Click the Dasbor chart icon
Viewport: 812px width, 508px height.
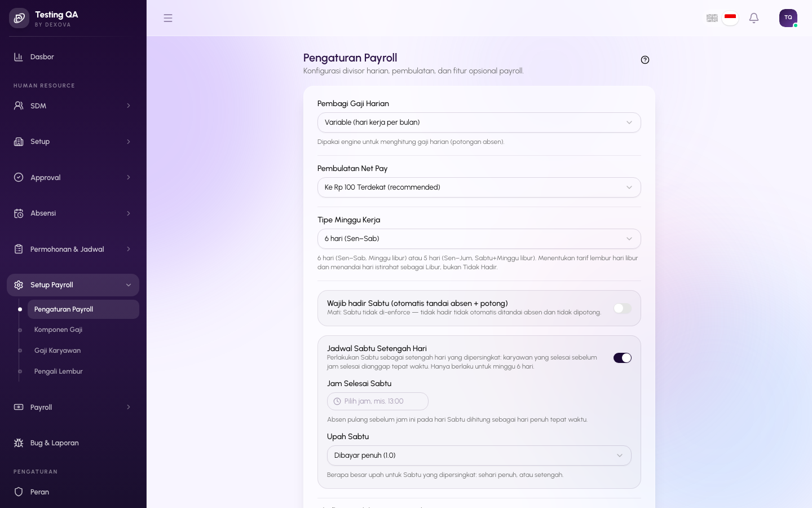(19, 57)
